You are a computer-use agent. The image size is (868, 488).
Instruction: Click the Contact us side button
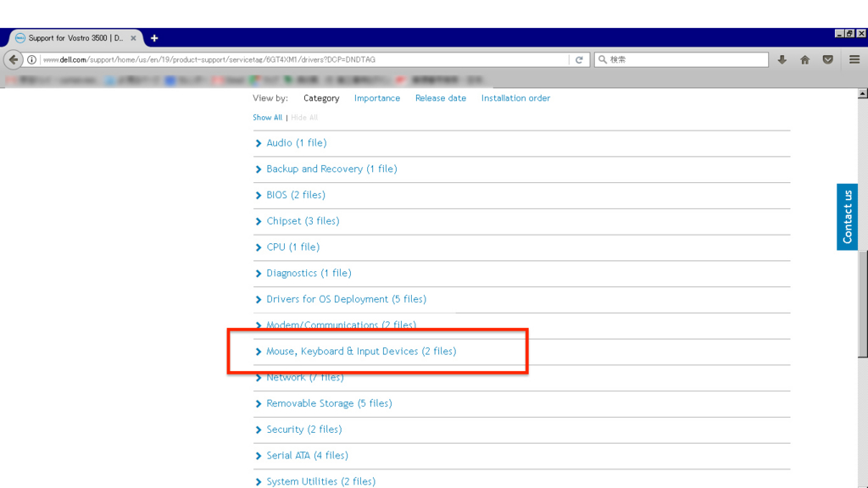(x=847, y=217)
